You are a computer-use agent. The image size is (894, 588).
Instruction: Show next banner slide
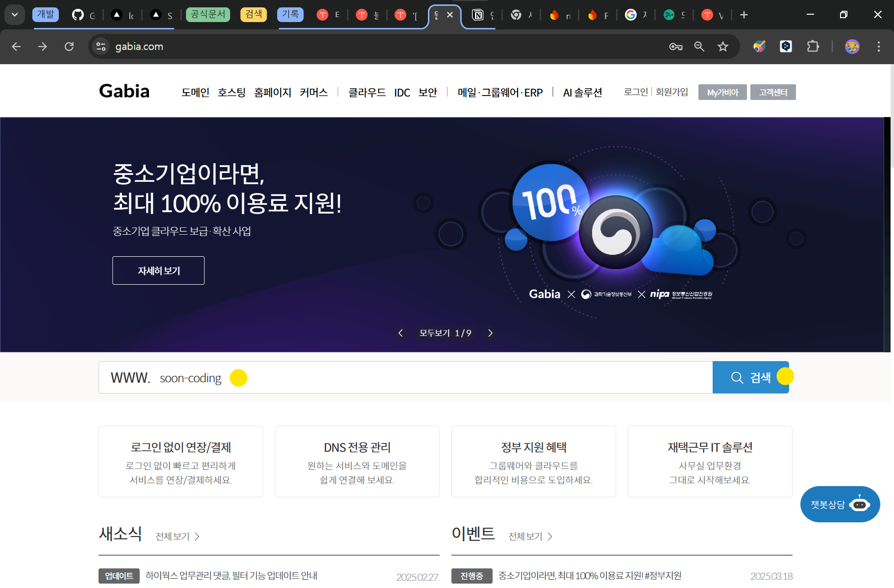(x=490, y=333)
